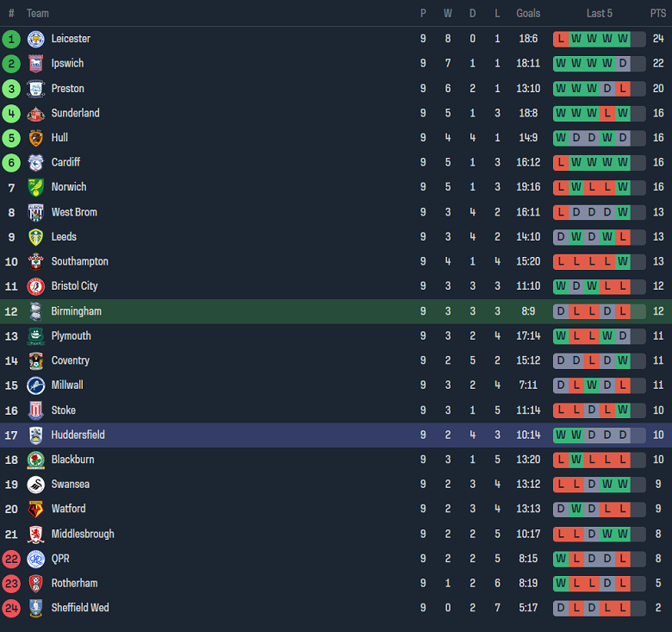This screenshot has height=632, width=672.
Task: Select the Sunderland club crest
Action: [x=35, y=113]
